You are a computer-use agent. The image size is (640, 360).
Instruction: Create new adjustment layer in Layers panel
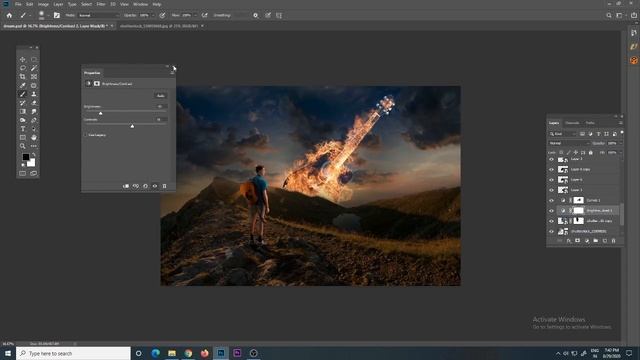pos(587,241)
